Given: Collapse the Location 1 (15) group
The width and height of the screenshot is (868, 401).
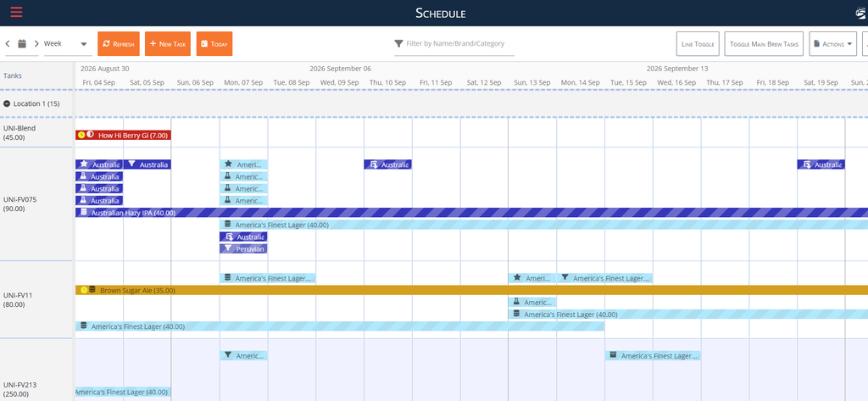Looking at the screenshot, I should pyautogui.click(x=7, y=103).
